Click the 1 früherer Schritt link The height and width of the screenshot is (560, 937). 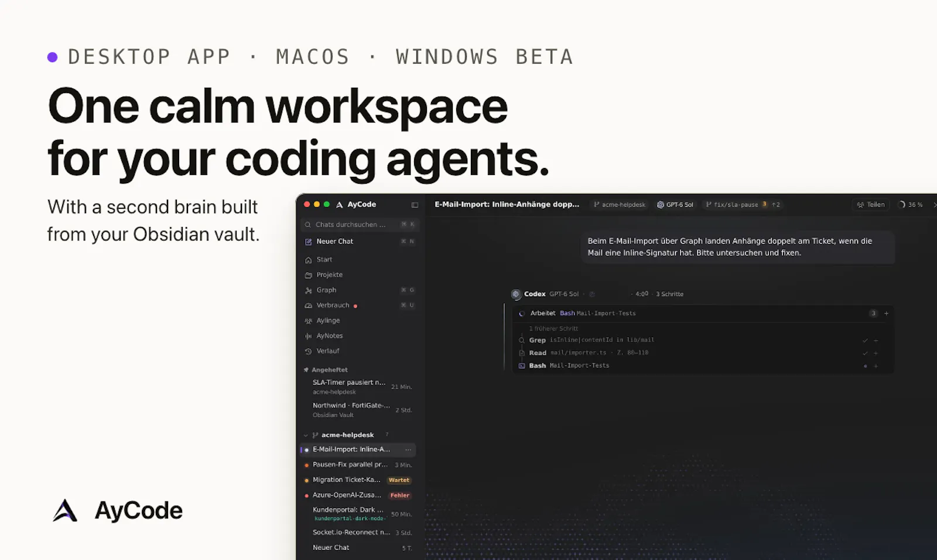pos(553,329)
